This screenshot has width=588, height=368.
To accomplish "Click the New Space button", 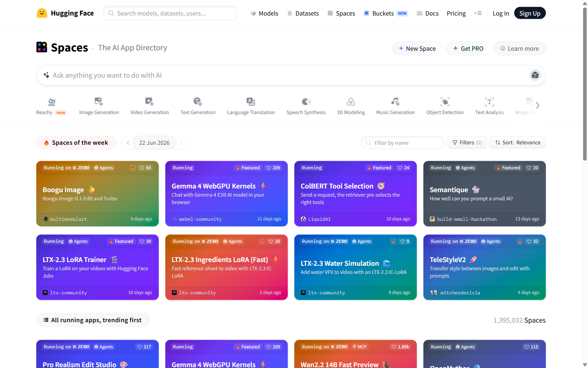I will click(x=417, y=48).
